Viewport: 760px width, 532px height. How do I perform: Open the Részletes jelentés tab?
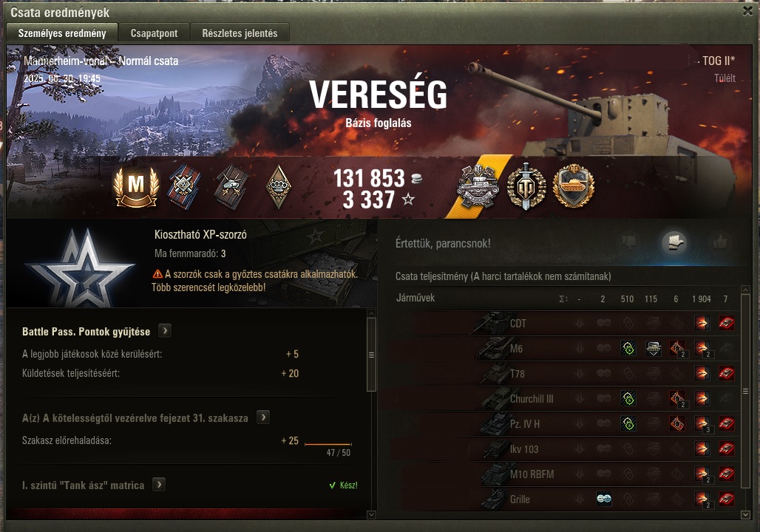[x=240, y=33]
